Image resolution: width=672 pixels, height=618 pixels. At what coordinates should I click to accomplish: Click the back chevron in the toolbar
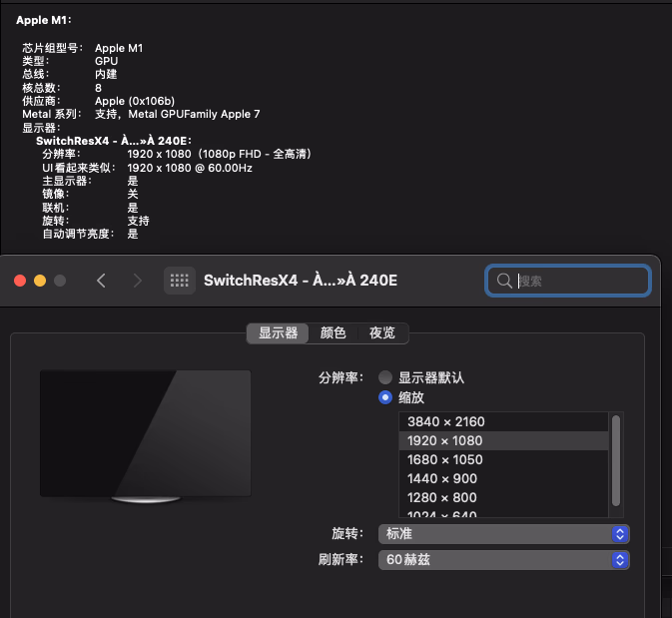tap(101, 281)
